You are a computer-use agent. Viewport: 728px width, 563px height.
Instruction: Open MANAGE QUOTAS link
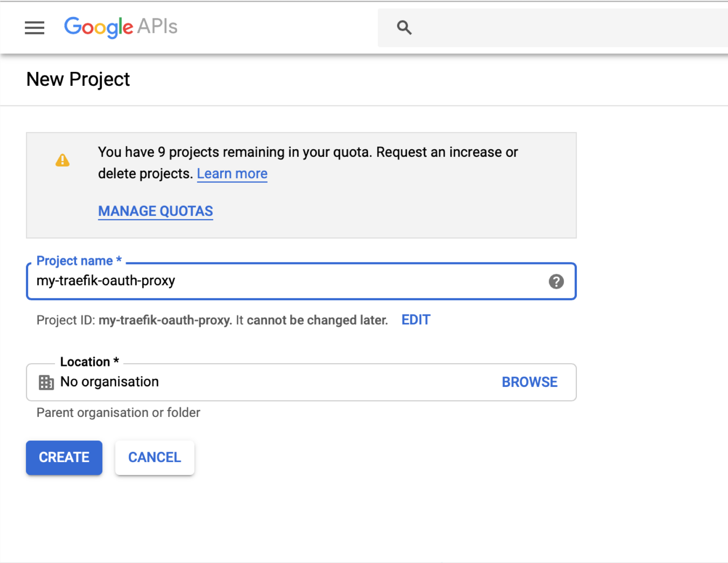pos(156,211)
